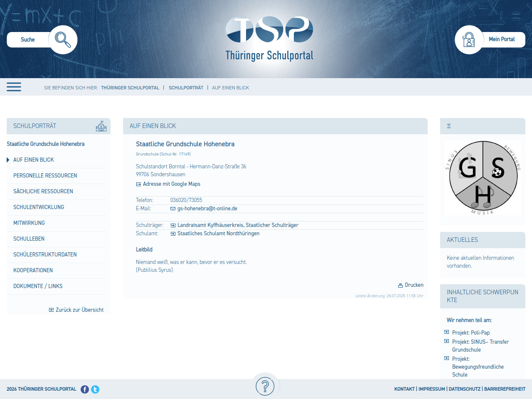Click the magnifying glass search icon
This screenshot has height=399, width=532.
pyautogui.click(x=63, y=39)
